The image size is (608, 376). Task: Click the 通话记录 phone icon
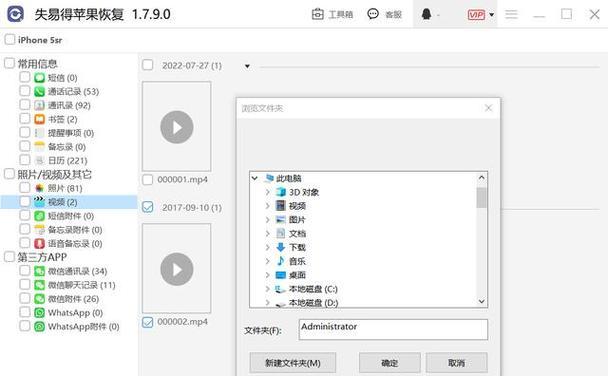(40, 91)
